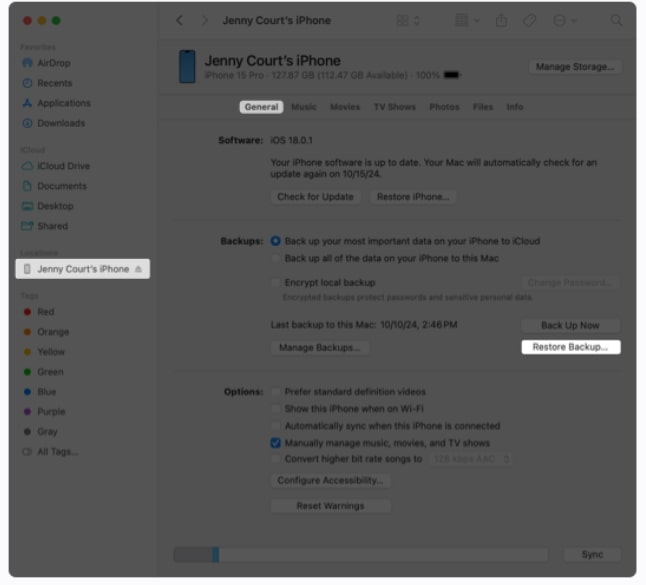Click the Change Password button
The height and width of the screenshot is (585, 646).
(571, 283)
